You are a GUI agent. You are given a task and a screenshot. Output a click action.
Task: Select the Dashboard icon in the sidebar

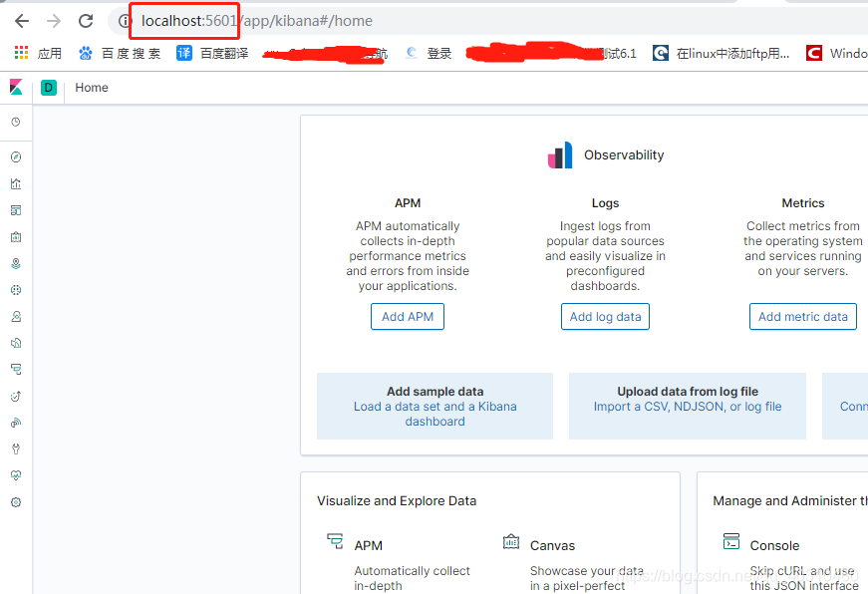click(15, 209)
